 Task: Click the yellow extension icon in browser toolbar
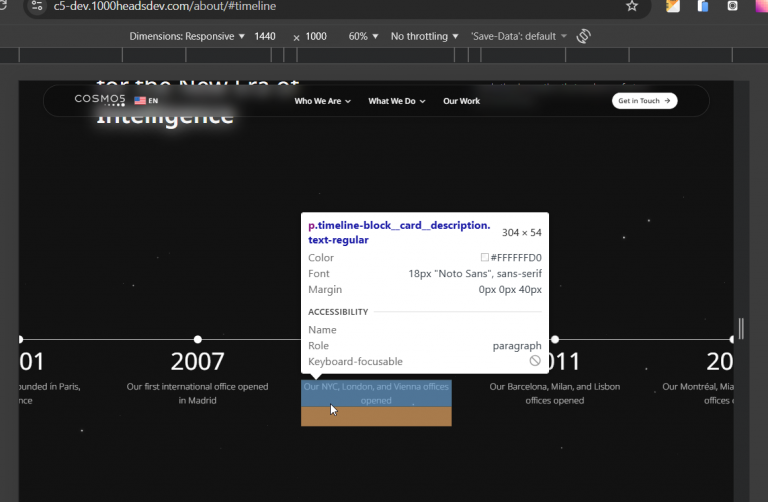(673, 6)
